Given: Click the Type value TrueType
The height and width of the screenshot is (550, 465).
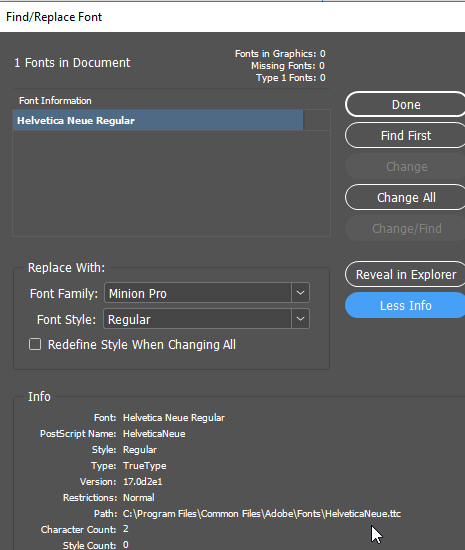Looking at the screenshot, I should [x=144, y=466].
